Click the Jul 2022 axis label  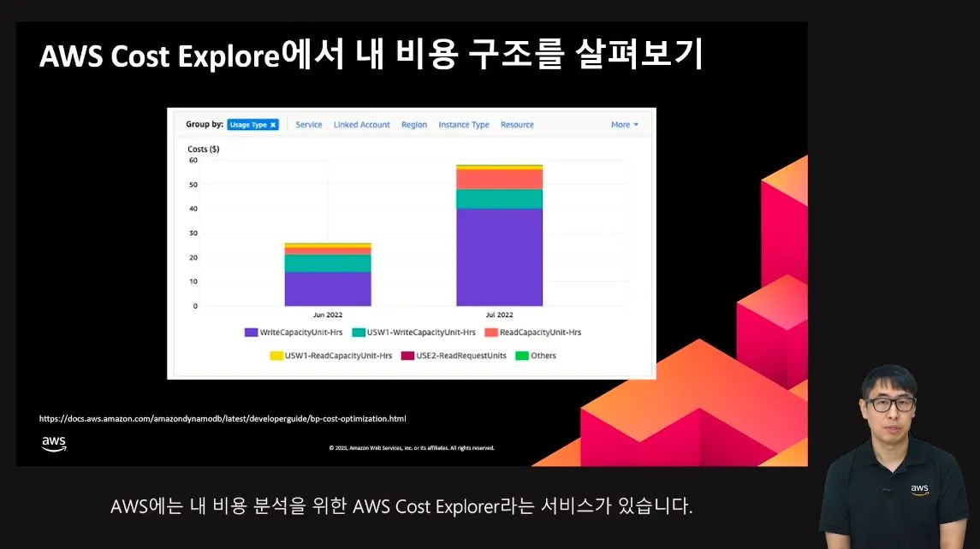coord(499,315)
